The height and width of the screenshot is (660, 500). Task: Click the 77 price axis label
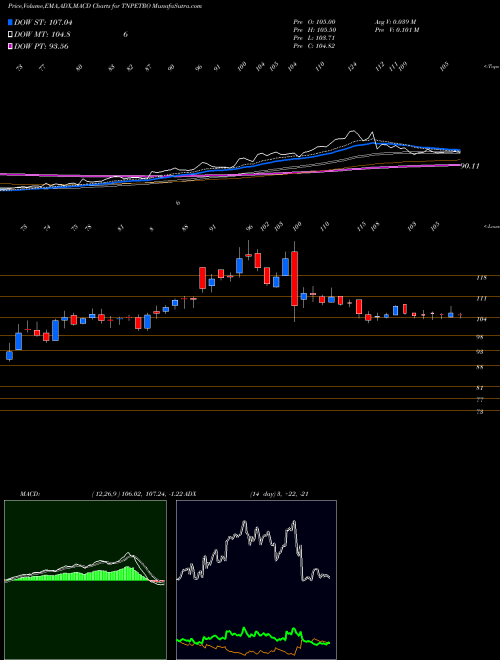coord(479,400)
